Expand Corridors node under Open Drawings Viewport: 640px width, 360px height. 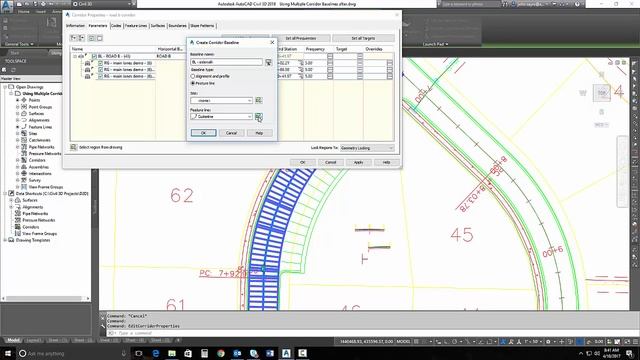click(18, 160)
